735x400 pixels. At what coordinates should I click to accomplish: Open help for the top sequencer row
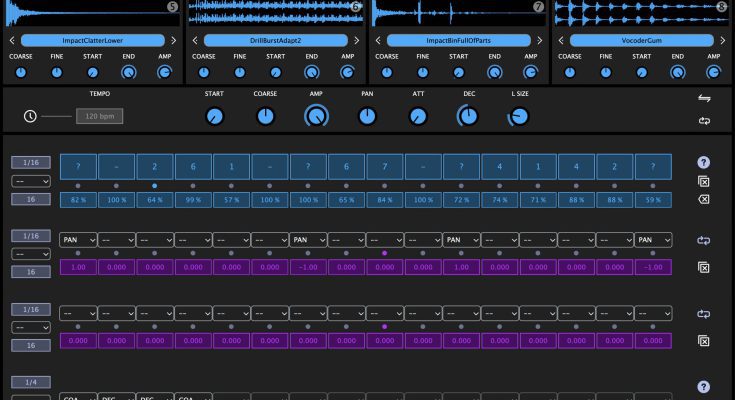(x=703, y=162)
